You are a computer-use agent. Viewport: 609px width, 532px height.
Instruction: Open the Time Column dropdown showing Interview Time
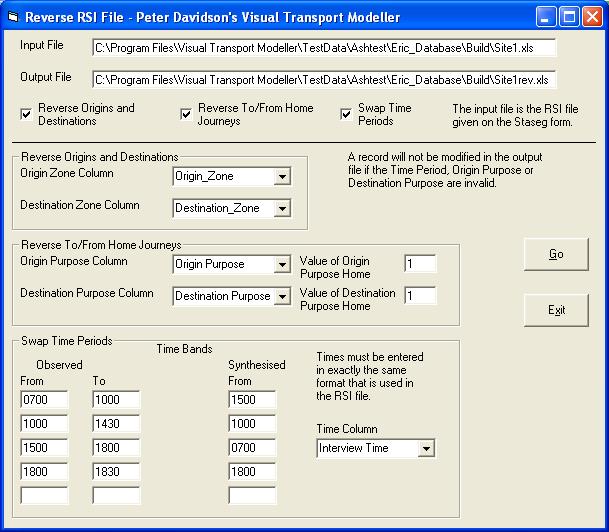coord(426,449)
